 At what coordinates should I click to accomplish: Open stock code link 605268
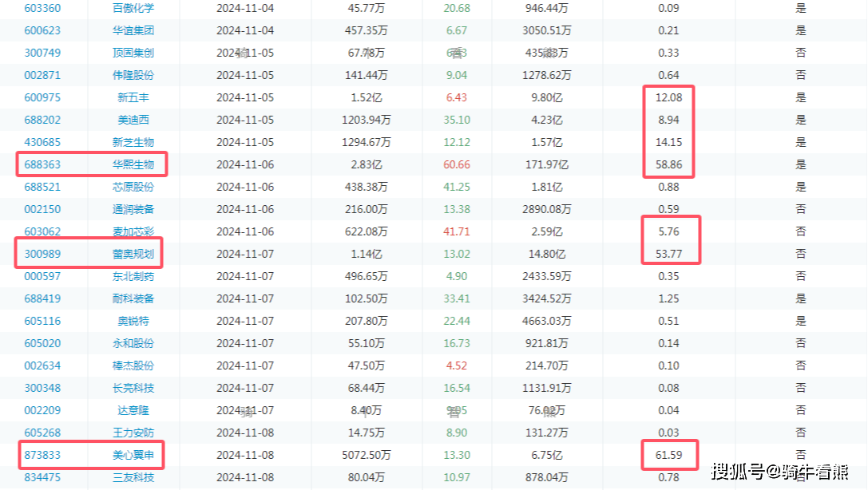(42, 433)
